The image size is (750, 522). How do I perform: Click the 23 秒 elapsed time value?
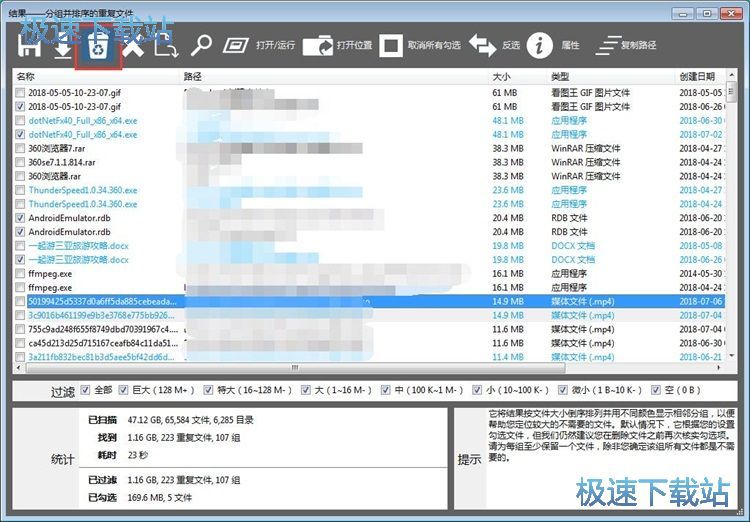tap(138, 455)
